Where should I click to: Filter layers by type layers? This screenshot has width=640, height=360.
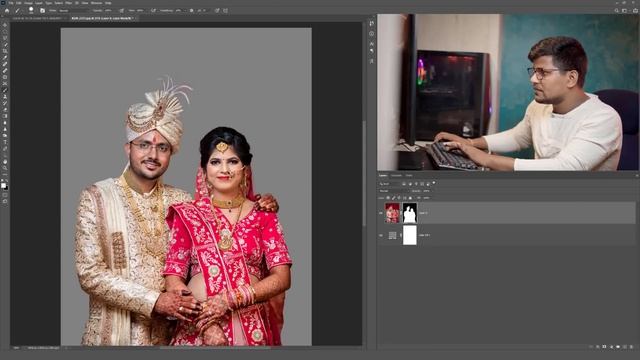[x=416, y=184]
